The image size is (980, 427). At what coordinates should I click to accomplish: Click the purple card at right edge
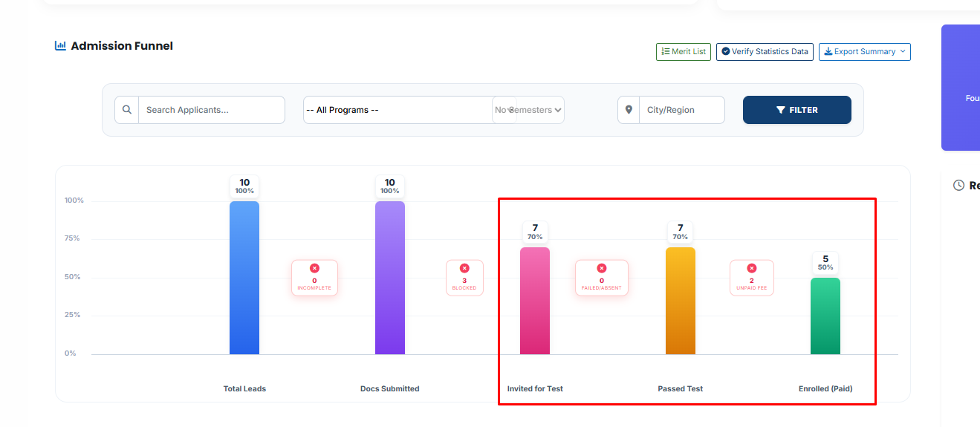[961, 88]
